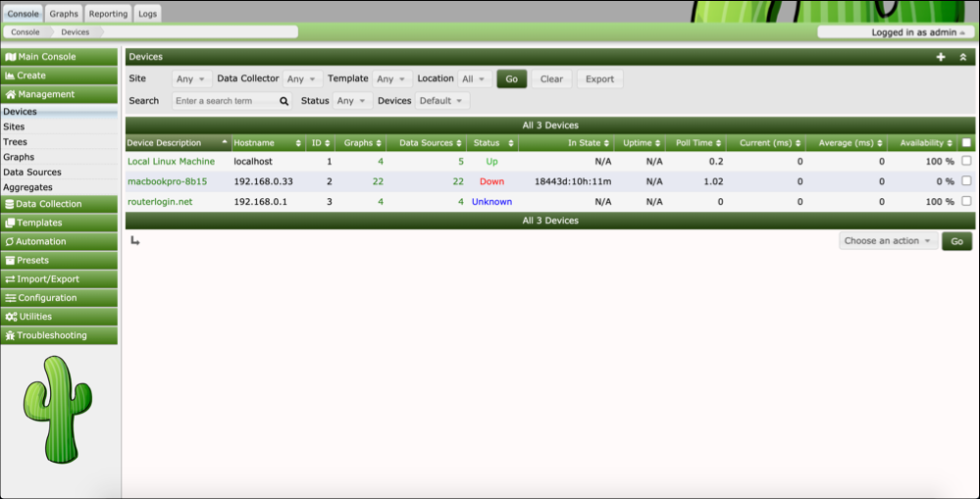This screenshot has width=980, height=499.
Task: Sort by Hostname column arrows
Action: 299,143
